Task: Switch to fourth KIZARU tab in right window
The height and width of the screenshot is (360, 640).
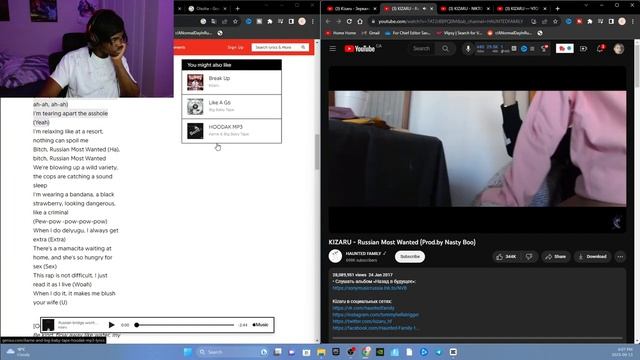Action: pos(522,8)
